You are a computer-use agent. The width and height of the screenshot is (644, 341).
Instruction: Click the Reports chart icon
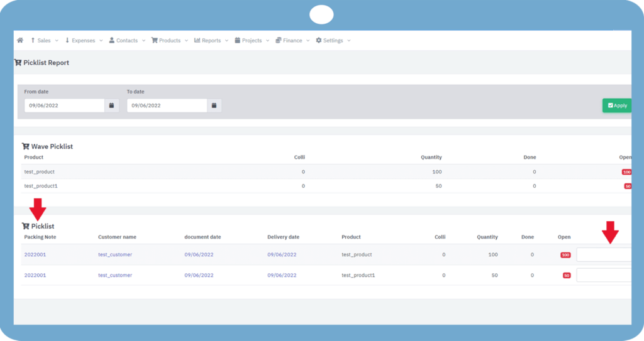tap(197, 40)
